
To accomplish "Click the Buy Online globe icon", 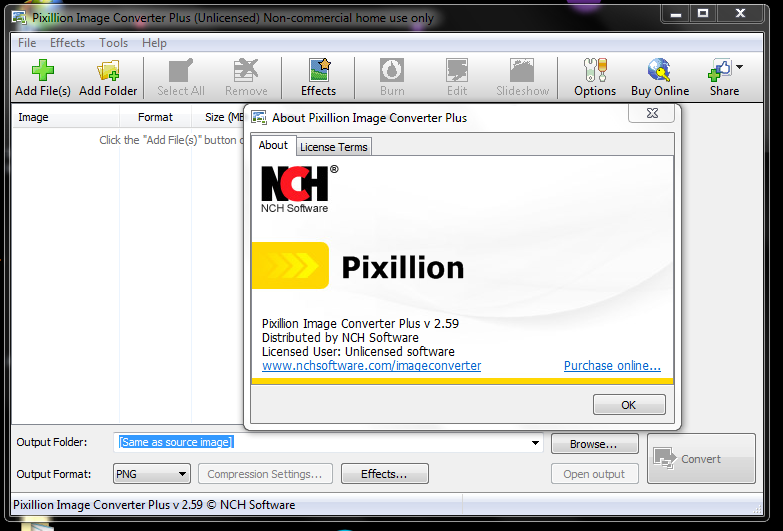I will [x=660, y=70].
